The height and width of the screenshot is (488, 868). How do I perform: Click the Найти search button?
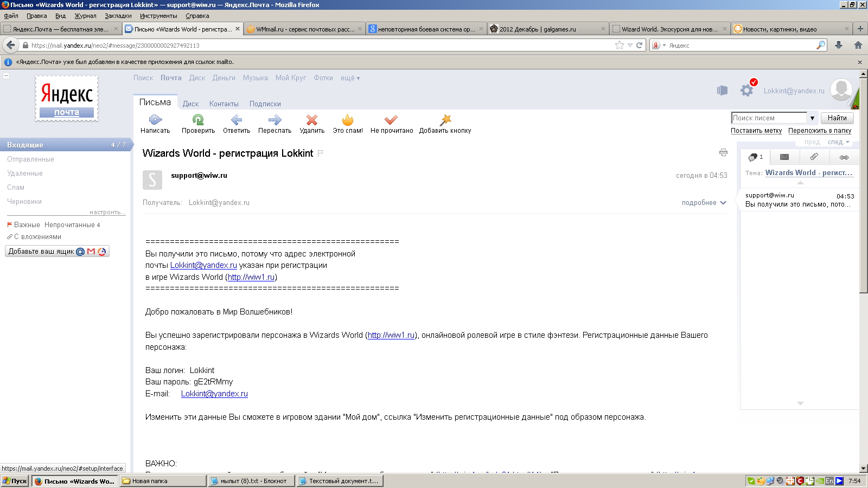coord(837,118)
